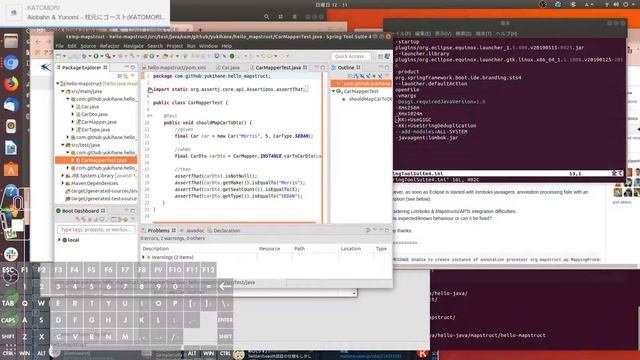Collapse the hello-mapstruct project node
The height and width of the screenshot is (360, 640).
click(x=58, y=83)
